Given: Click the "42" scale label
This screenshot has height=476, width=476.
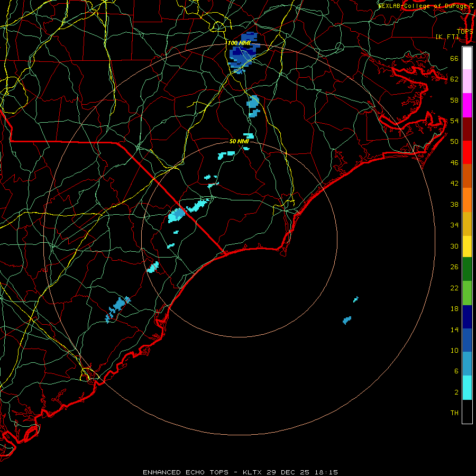Looking at the screenshot, I should click(454, 184).
